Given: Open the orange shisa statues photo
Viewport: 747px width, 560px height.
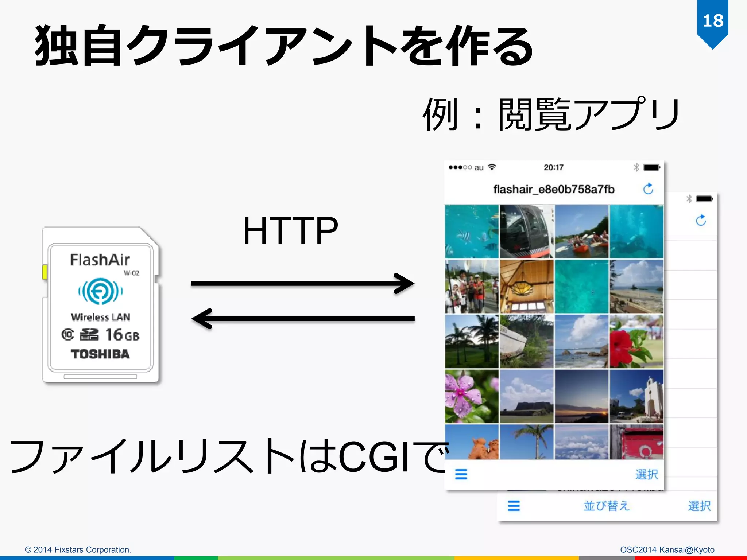Looking at the screenshot, I should pos(472,442).
